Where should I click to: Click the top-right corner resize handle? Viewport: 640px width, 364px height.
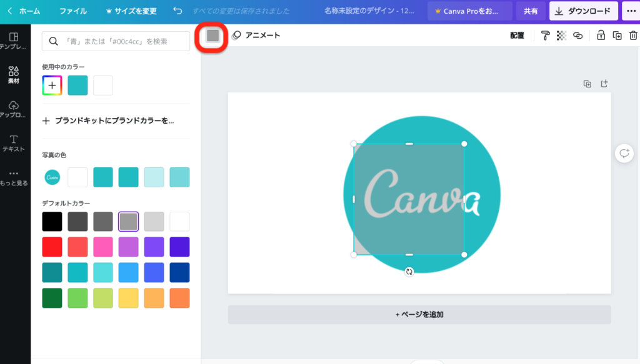[x=464, y=144]
